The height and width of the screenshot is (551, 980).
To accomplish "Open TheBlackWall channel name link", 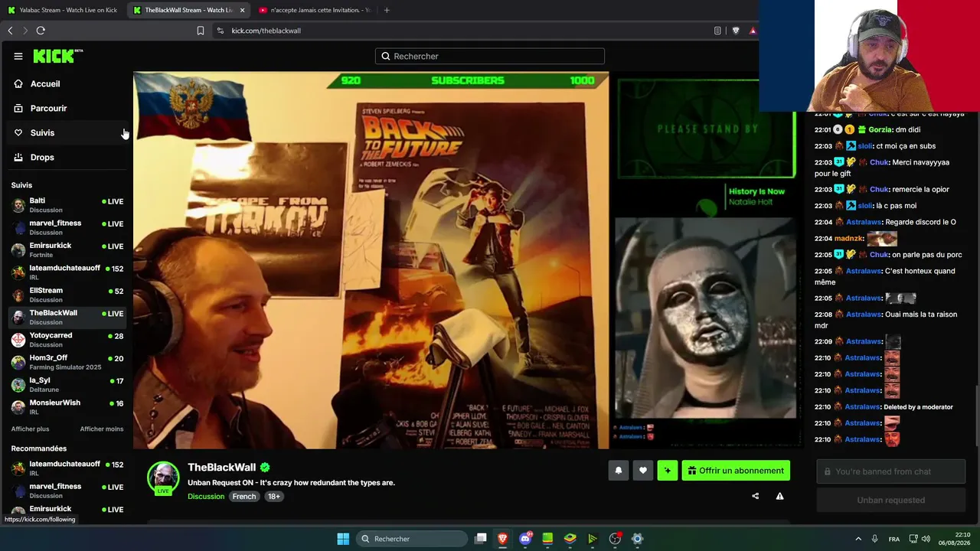I will click(x=222, y=468).
